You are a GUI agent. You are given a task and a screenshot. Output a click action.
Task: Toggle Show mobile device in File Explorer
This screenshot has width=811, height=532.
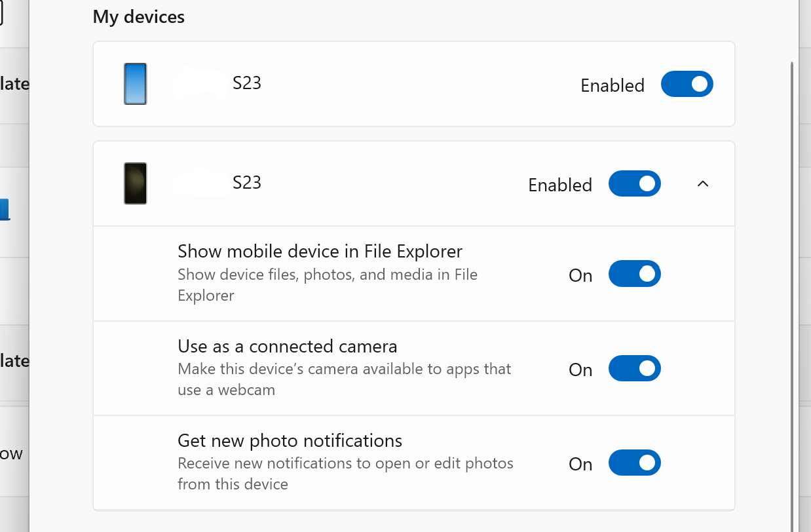pos(634,274)
